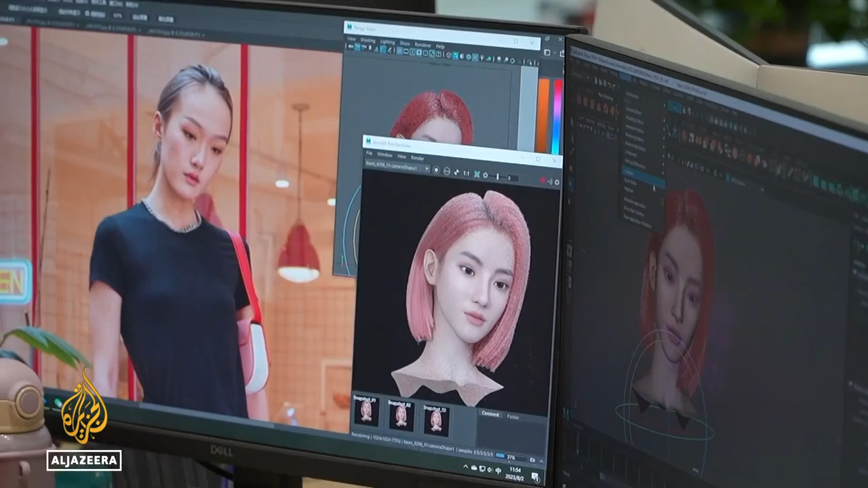
Task: Open the Shading menu in the Maya viewport panel
Action: (x=367, y=41)
